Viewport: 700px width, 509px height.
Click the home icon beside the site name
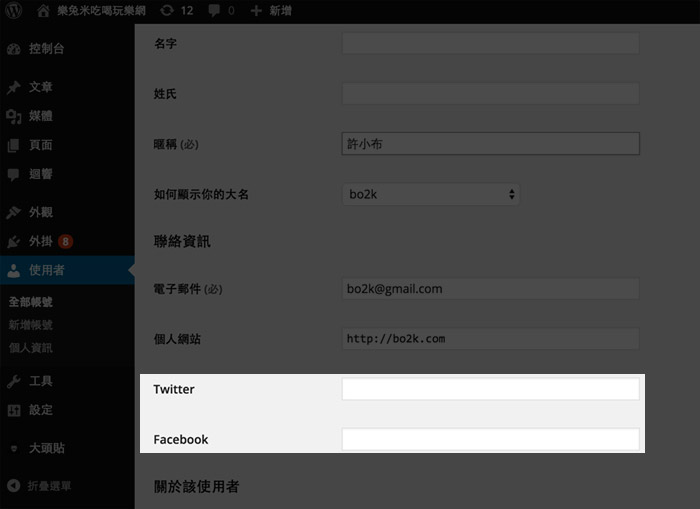pyautogui.click(x=43, y=10)
